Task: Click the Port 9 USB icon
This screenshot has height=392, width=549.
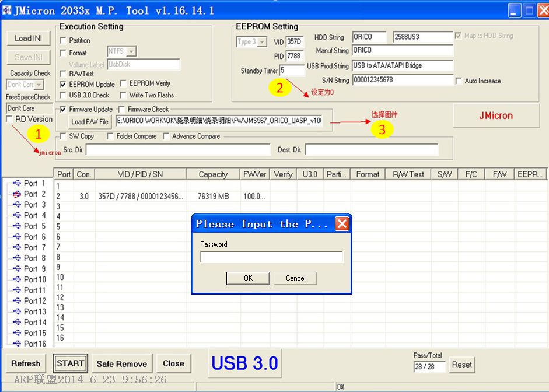Action: (x=16, y=268)
